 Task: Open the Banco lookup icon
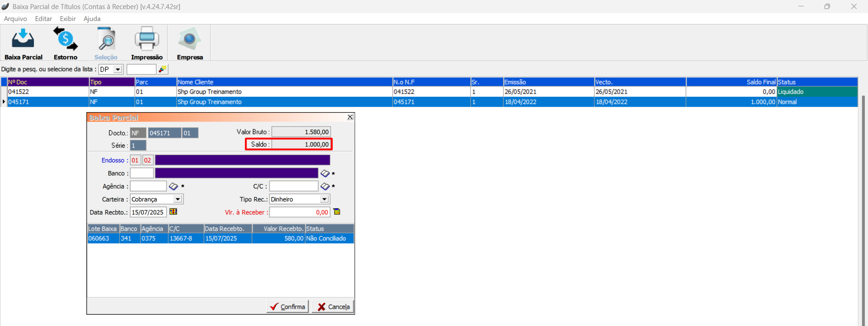tap(325, 174)
